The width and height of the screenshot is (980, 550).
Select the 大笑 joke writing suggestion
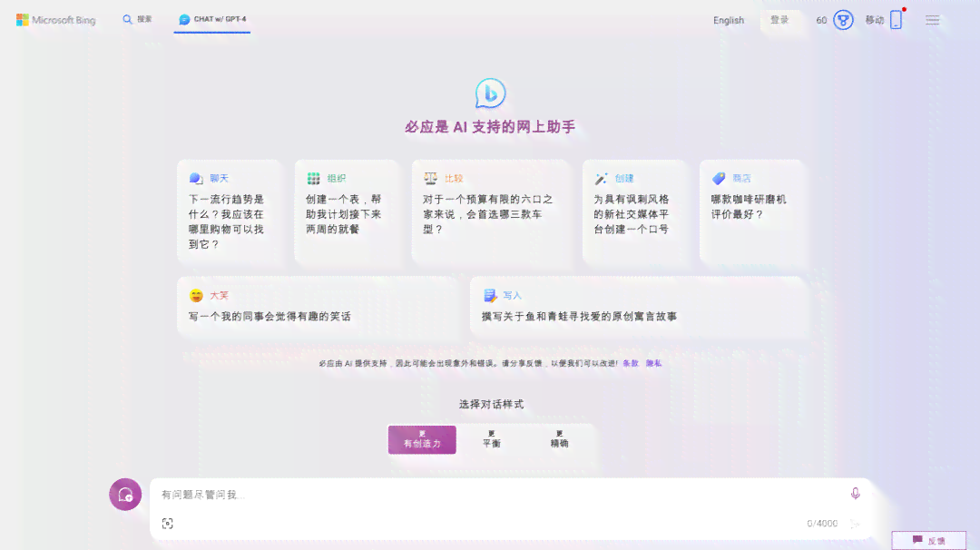(318, 306)
